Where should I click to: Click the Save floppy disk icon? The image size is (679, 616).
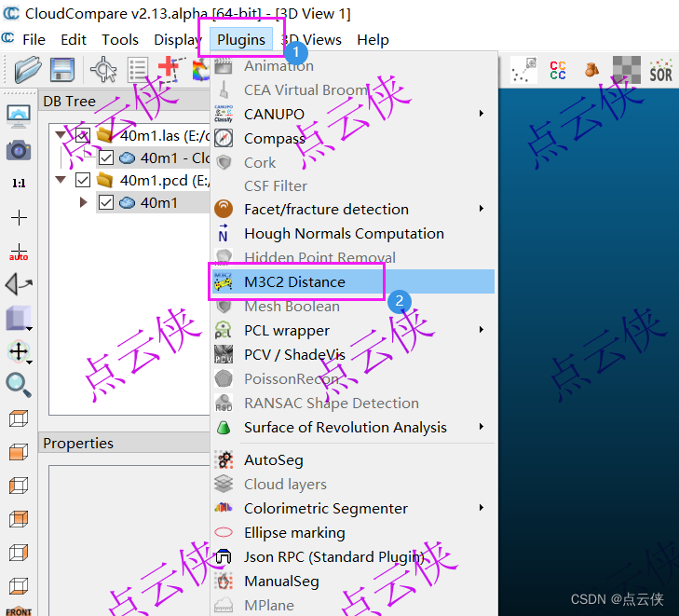(61, 69)
